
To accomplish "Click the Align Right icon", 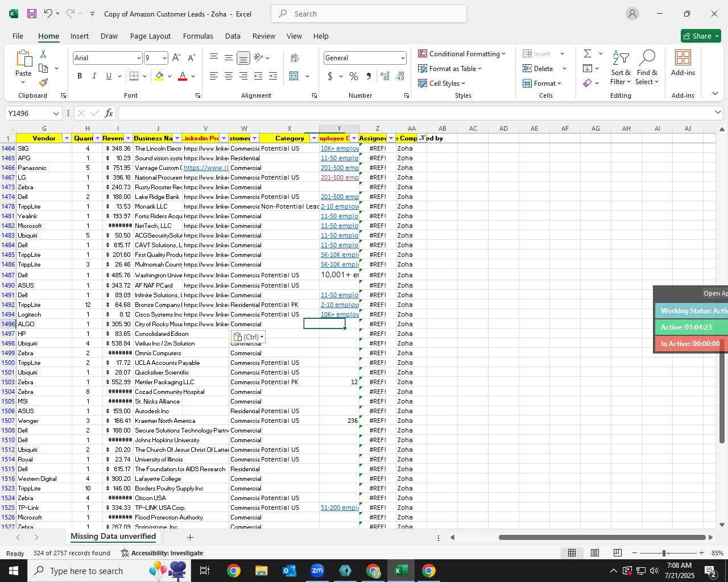I will 243,76.
